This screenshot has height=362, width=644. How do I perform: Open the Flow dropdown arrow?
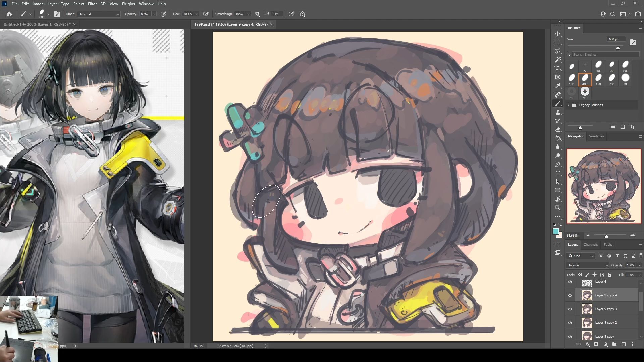197,14
